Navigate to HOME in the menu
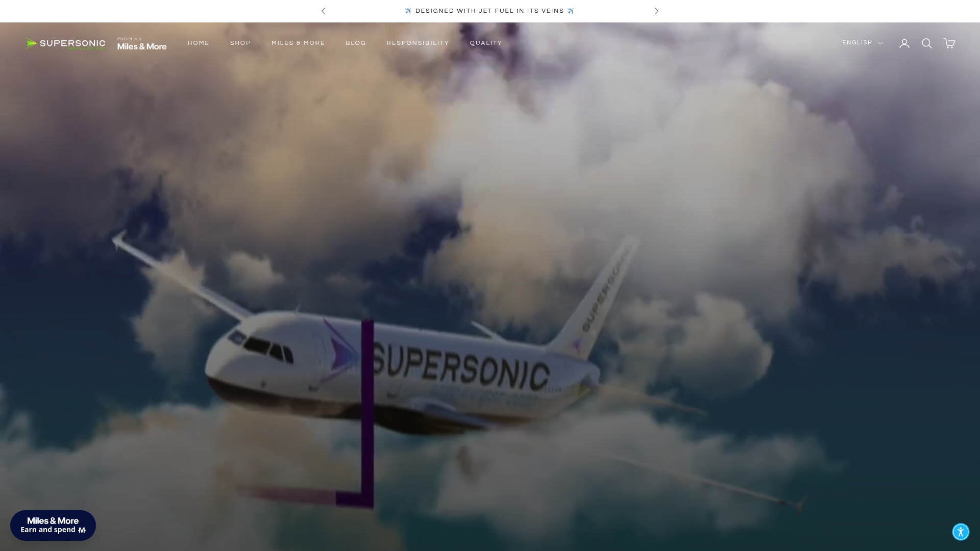980x551 pixels. [199, 43]
